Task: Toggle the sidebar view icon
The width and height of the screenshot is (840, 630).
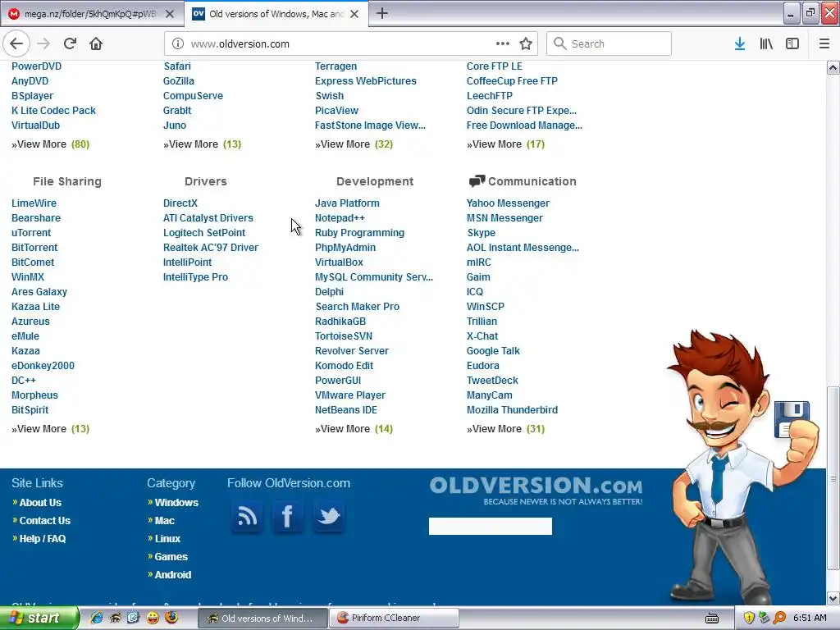Action: (792, 44)
